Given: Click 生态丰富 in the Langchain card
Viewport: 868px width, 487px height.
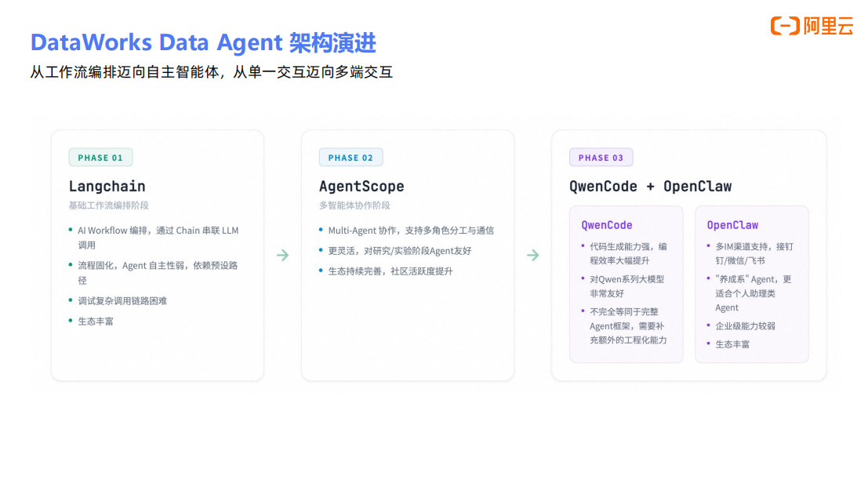Looking at the screenshot, I should point(96,322).
